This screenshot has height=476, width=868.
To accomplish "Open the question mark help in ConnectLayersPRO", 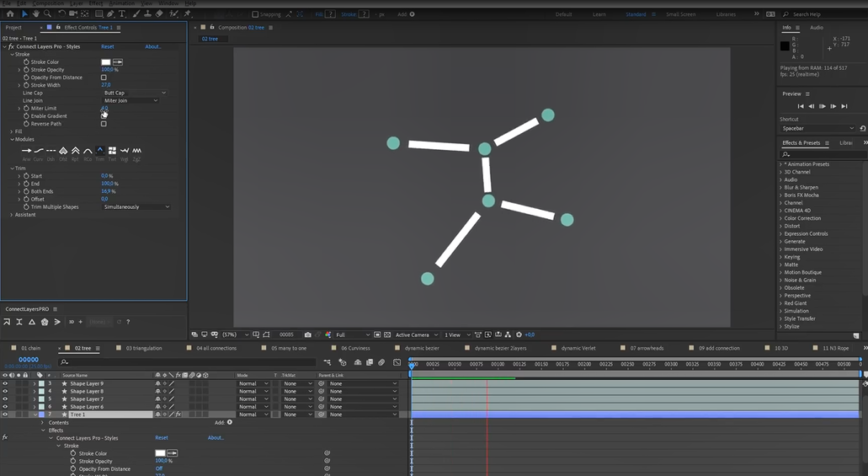I will 128,322.
